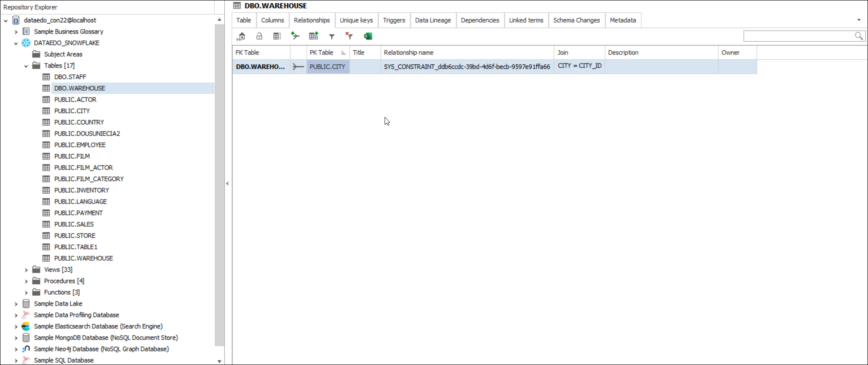Click the search magnifier icon

click(x=858, y=36)
